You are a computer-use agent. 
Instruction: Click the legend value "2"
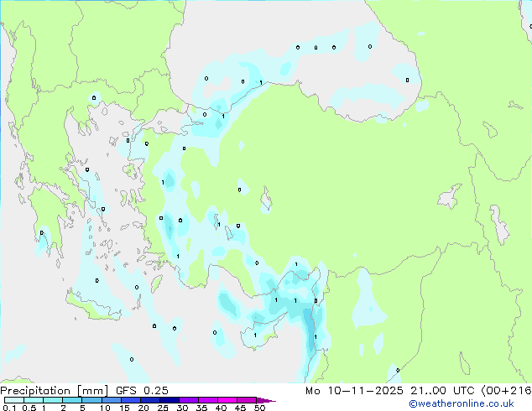pyautogui.click(x=63, y=408)
